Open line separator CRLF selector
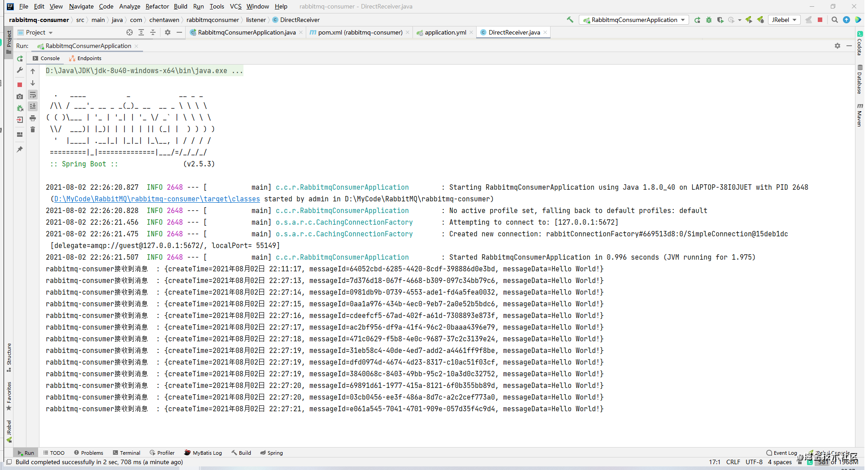 (x=733, y=462)
